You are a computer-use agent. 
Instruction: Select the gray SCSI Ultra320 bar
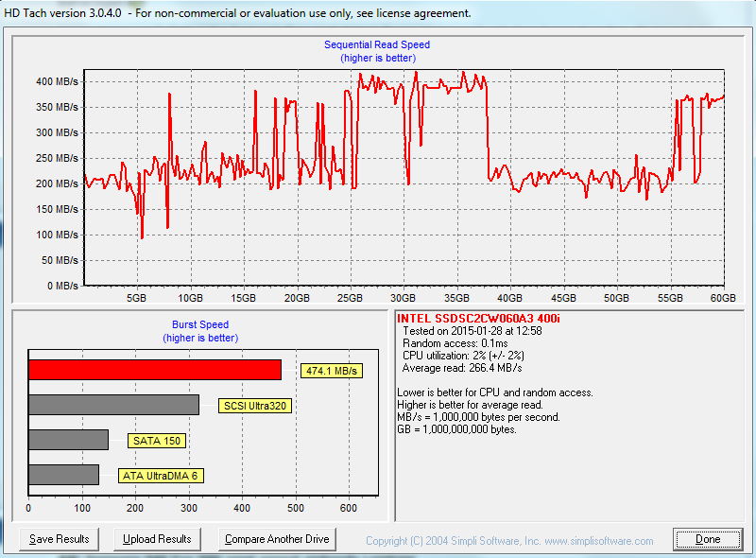tap(113, 405)
